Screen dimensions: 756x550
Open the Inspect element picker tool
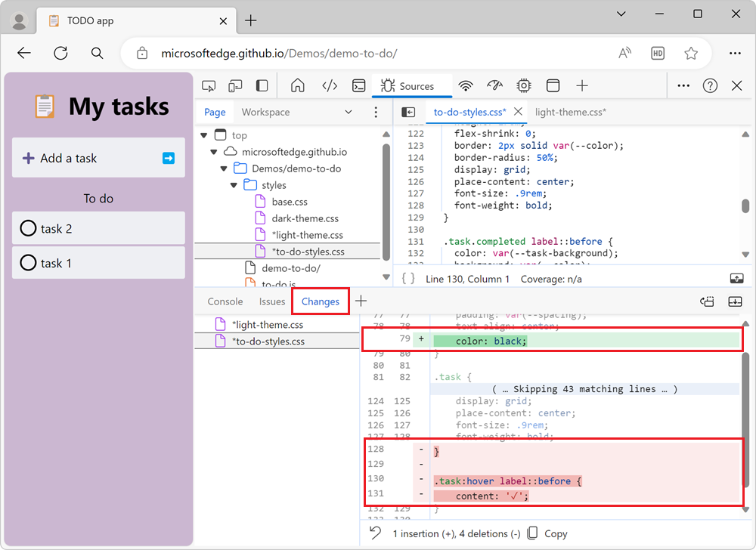pyautogui.click(x=209, y=86)
